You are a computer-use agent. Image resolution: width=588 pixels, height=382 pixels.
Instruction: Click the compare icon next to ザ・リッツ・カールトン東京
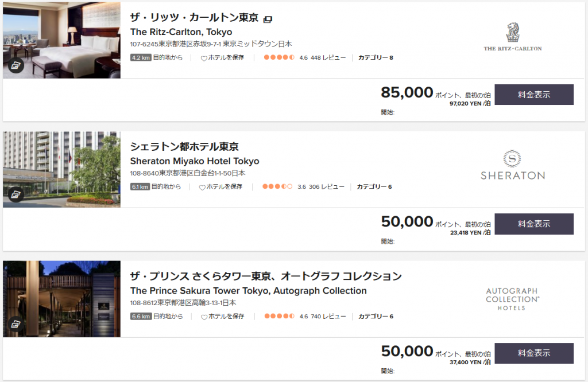tap(268, 19)
